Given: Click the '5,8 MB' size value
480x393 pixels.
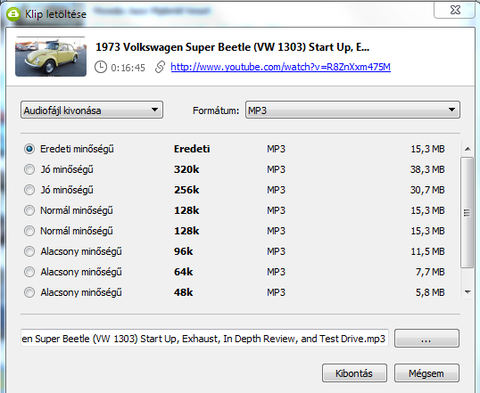Looking at the screenshot, I should (x=430, y=292).
